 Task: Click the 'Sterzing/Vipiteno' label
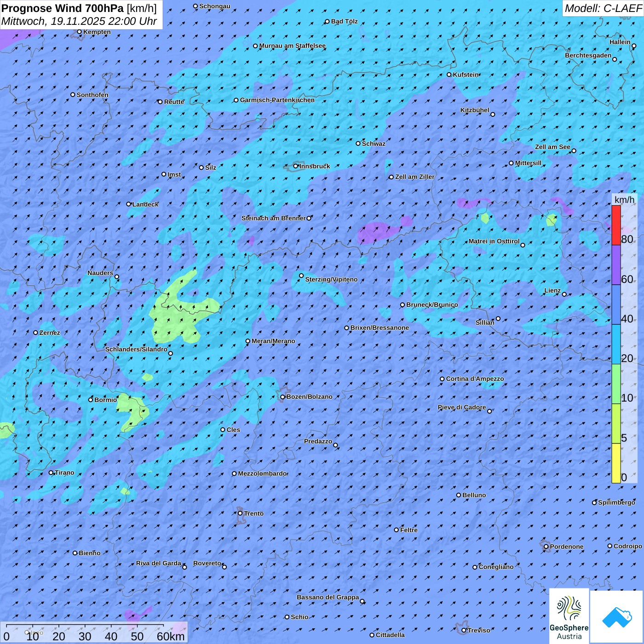coord(331,279)
